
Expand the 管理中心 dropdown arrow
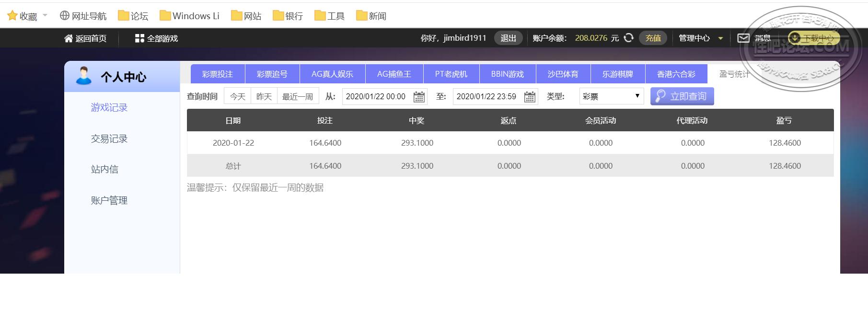tap(720, 38)
